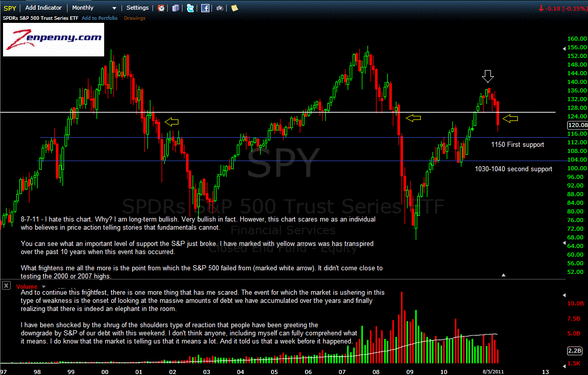
Task: Click the '1150 First support' annotation
Action: (517, 145)
